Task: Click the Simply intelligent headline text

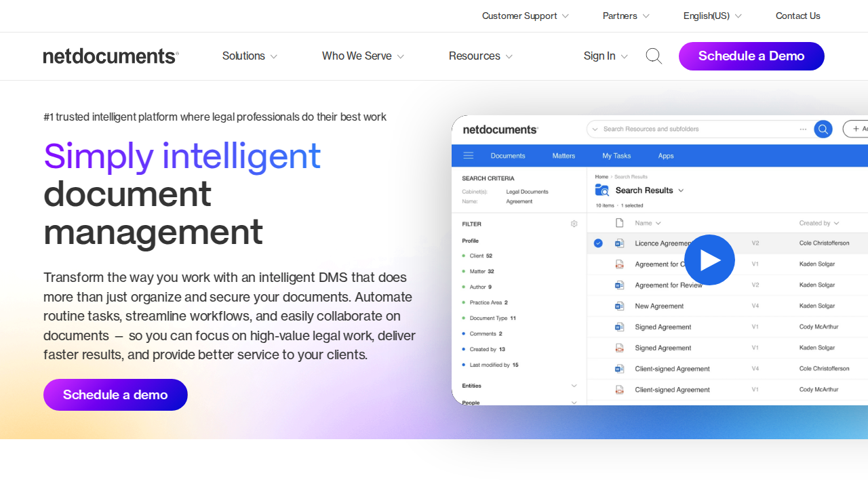Action: pyautogui.click(x=182, y=156)
